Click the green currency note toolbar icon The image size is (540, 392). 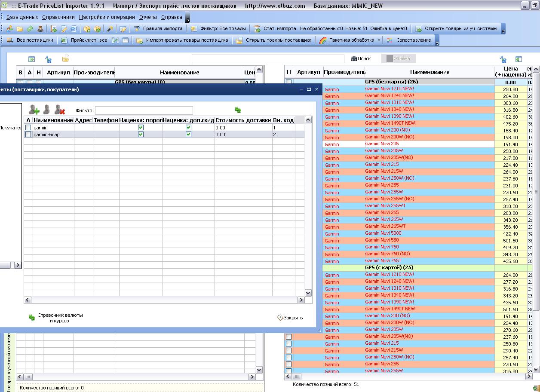[30, 29]
